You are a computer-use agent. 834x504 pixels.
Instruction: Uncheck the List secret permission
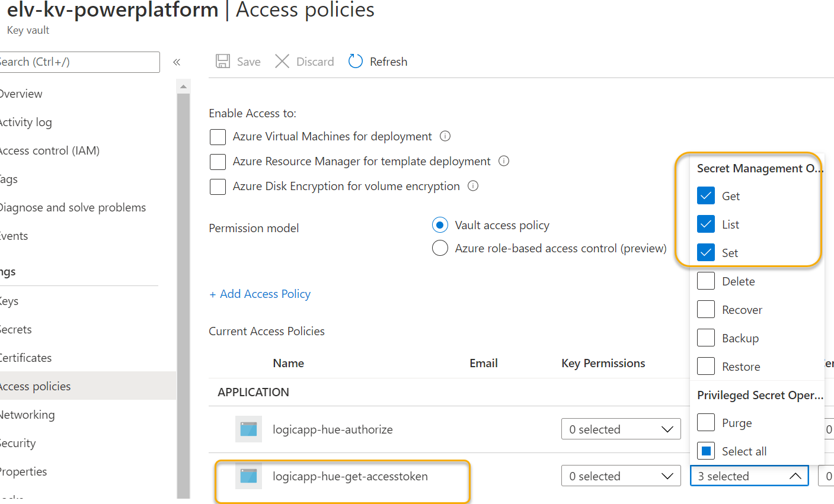point(706,224)
